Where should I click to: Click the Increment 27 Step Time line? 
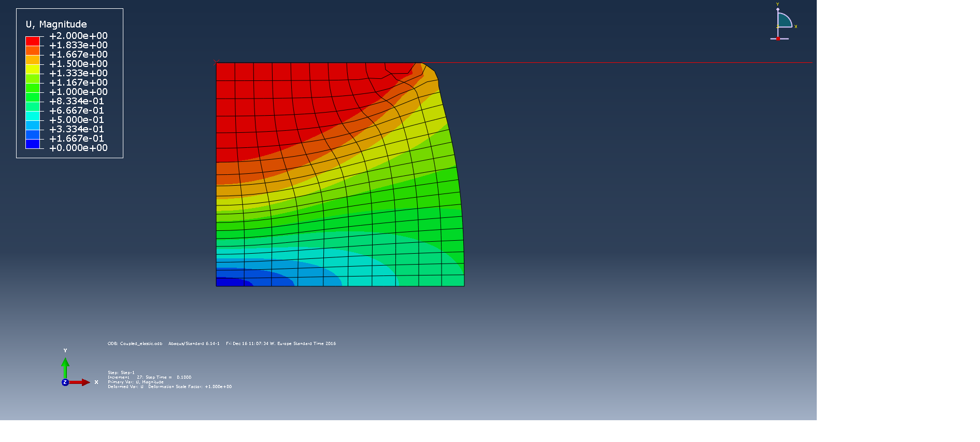point(149,377)
